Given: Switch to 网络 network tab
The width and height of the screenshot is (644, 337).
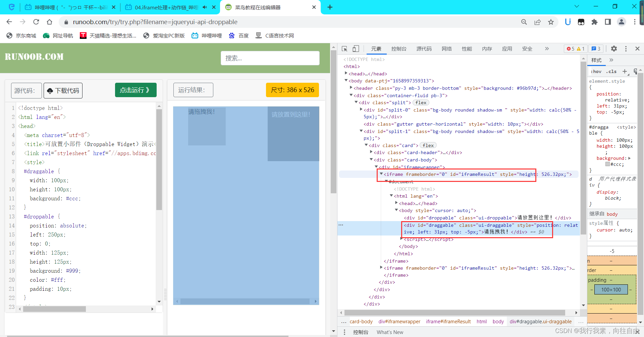Looking at the screenshot, I should click(447, 49).
